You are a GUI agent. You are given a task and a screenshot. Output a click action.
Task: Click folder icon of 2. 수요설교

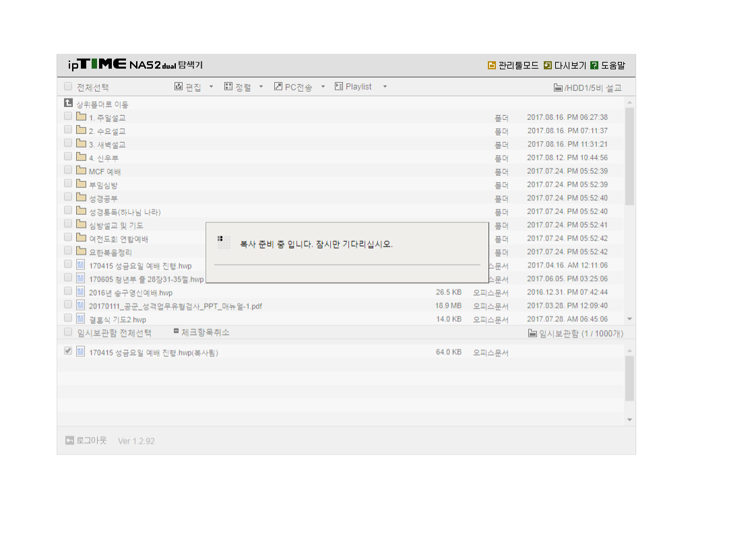(81, 130)
